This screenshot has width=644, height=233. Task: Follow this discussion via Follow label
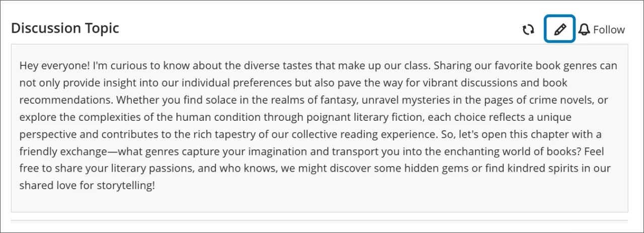609,30
